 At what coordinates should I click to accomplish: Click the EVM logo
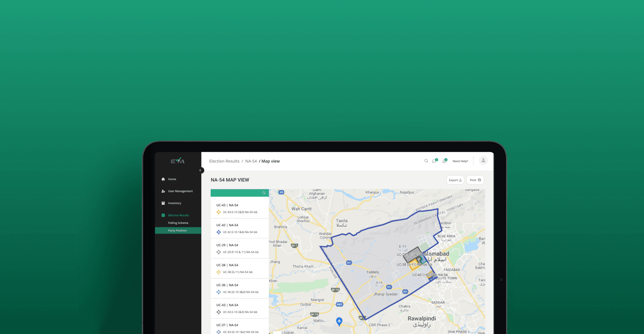click(177, 161)
